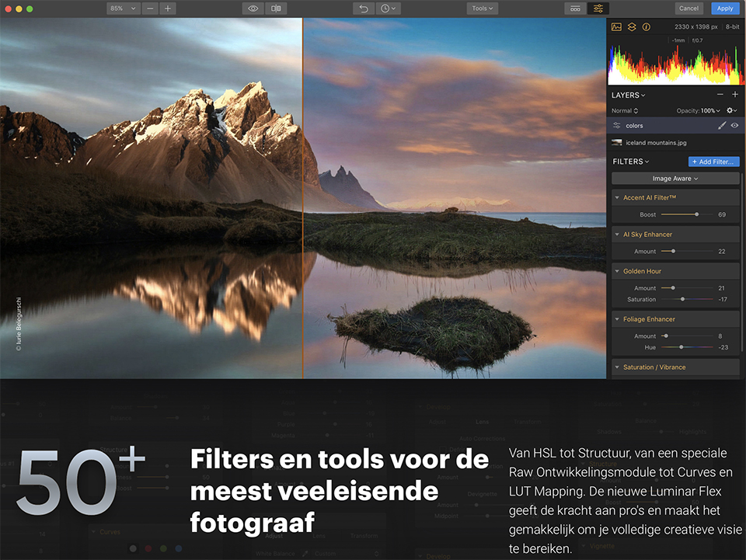746x560 pixels.
Task: Open the Tools menu
Action: point(482,9)
